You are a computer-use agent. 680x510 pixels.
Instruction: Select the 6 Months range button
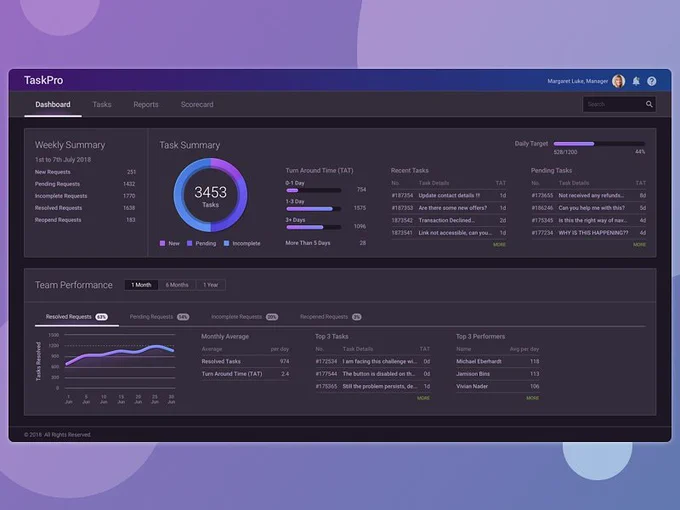click(177, 285)
